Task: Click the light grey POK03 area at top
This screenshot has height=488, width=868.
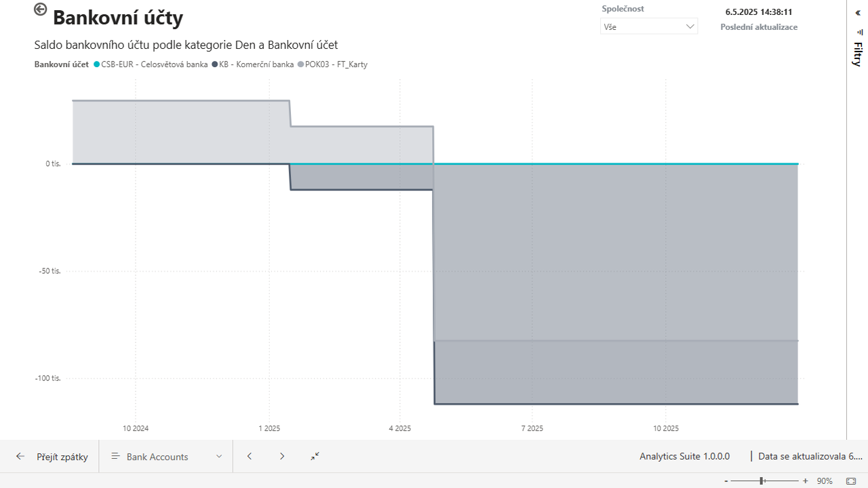Action: (180, 132)
